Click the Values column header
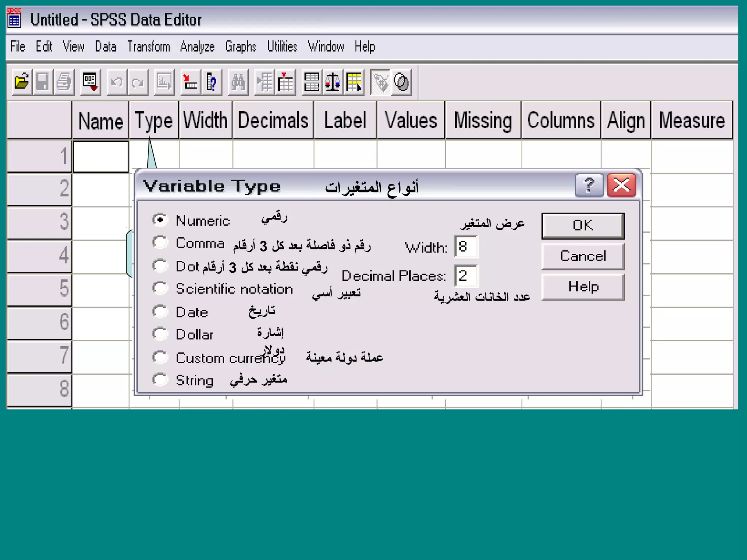Image resolution: width=747 pixels, height=560 pixels. pos(411,120)
